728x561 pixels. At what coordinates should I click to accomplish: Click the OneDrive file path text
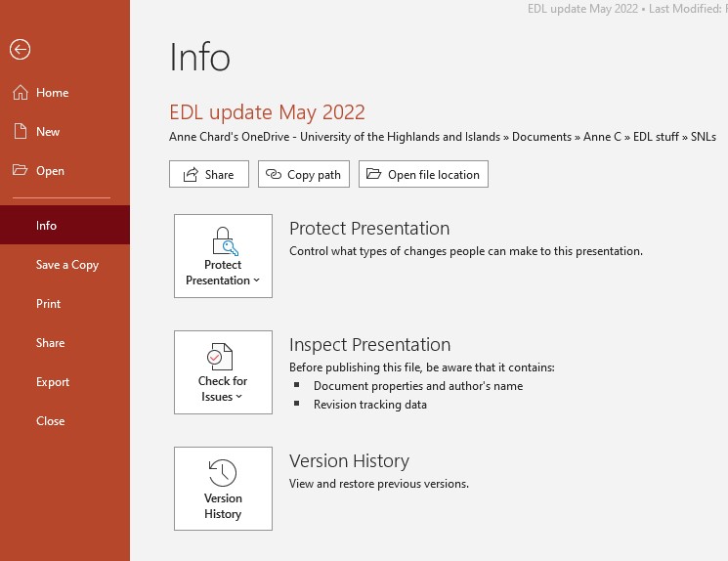pos(443,137)
